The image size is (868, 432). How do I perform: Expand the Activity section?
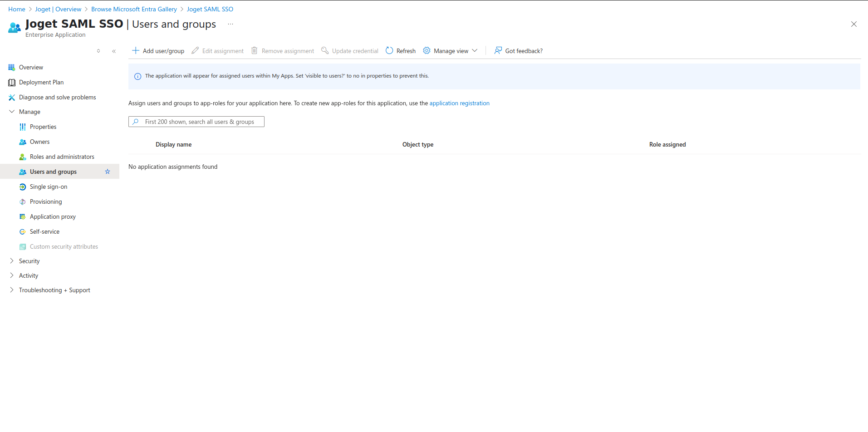[x=12, y=275]
